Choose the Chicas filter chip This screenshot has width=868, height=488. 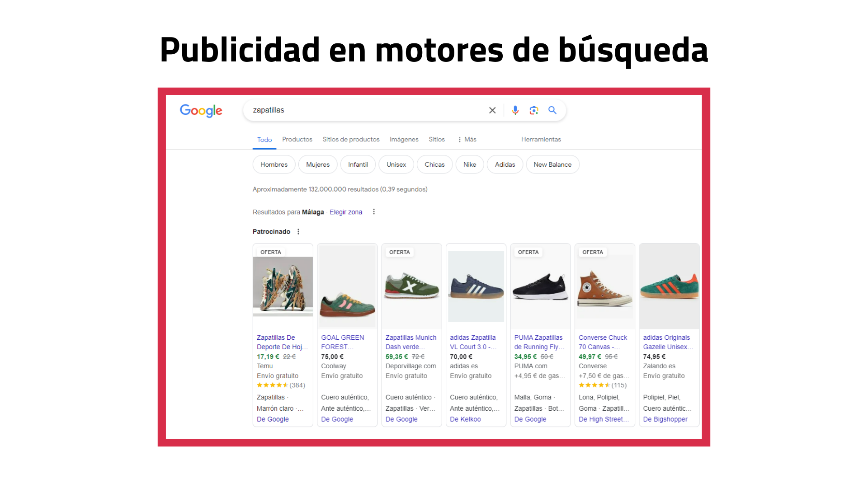click(x=434, y=164)
